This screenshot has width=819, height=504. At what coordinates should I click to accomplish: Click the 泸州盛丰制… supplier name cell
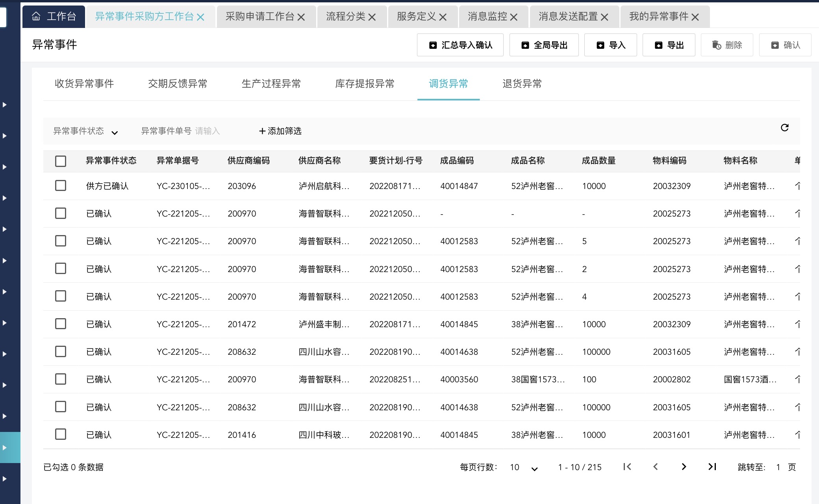pos(324,324)
